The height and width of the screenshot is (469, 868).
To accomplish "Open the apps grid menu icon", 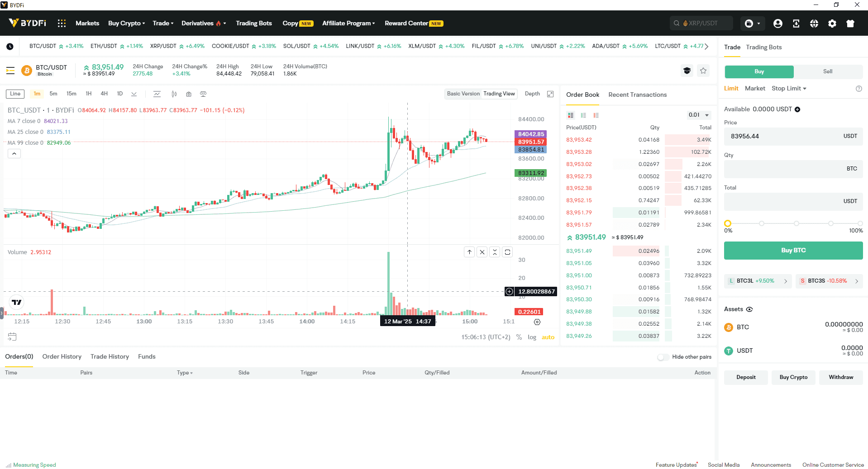I will 62,23.
